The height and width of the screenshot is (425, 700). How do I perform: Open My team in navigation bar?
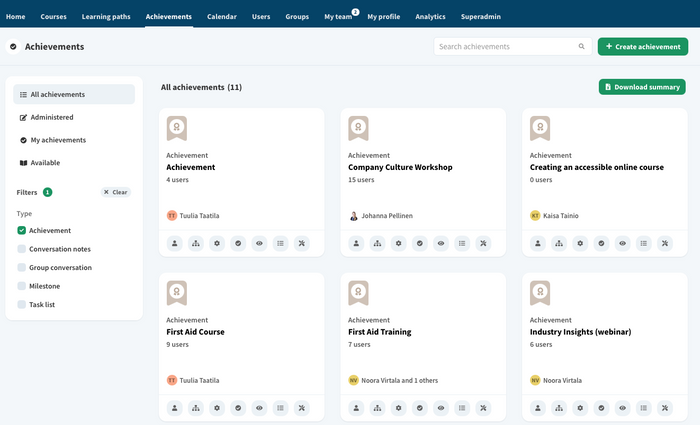pos(337,17)
